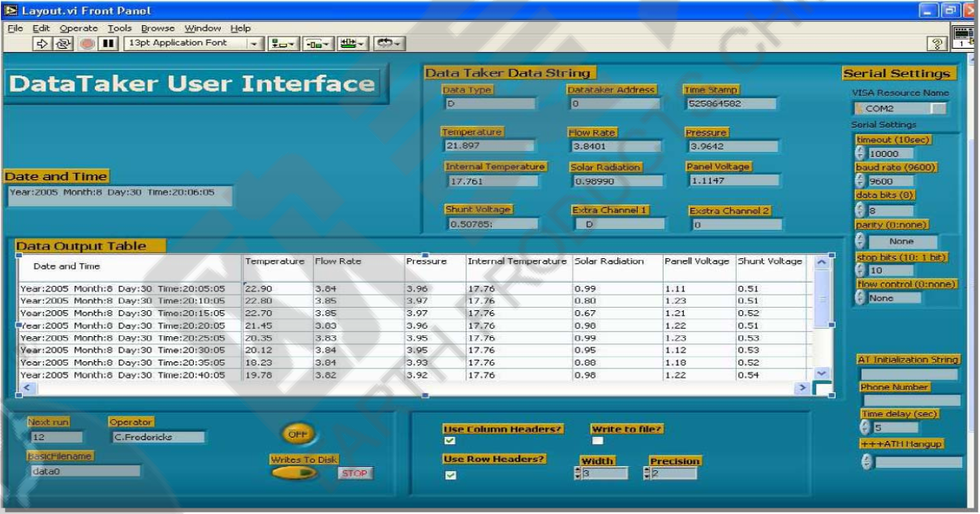
Task: Toggle the Use Column Headers checkbox
Action: click(449, 441)
